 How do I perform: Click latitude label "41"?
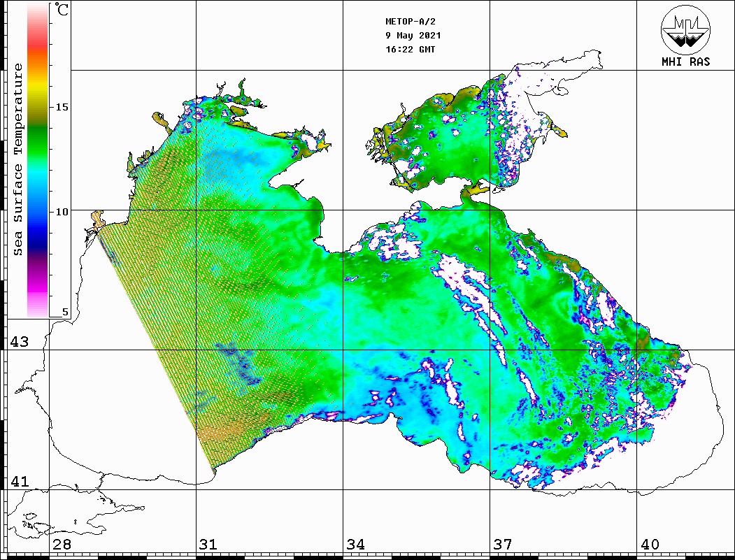[x=19, y=481]
